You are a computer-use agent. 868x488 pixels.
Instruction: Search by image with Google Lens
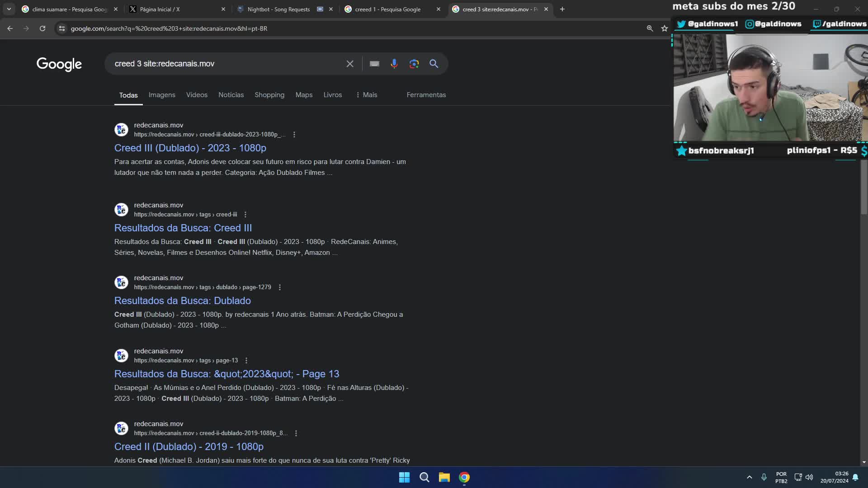tap(414, 64)
